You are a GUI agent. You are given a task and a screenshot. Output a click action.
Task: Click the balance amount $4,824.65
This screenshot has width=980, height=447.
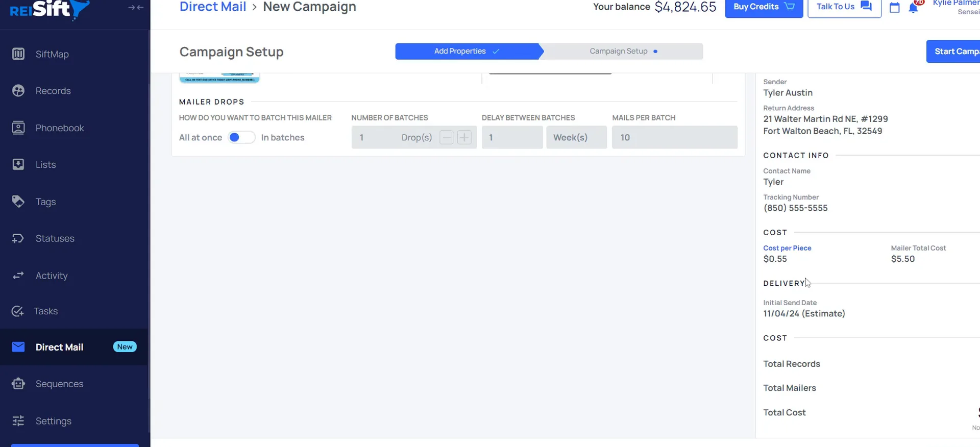point(685,7)
